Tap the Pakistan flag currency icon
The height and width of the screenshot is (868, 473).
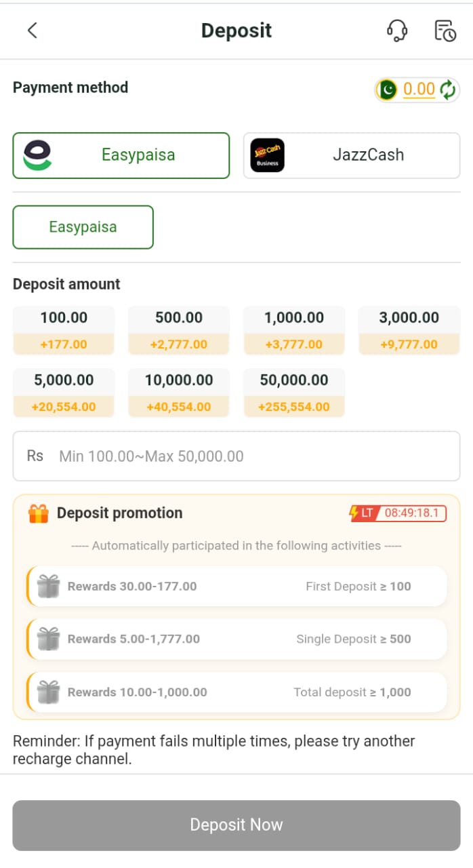pos(388,90)
